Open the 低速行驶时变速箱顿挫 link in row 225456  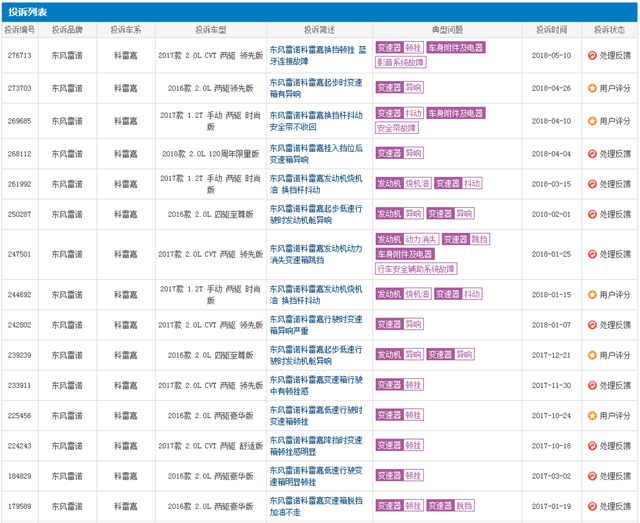(x=316, y=416)
